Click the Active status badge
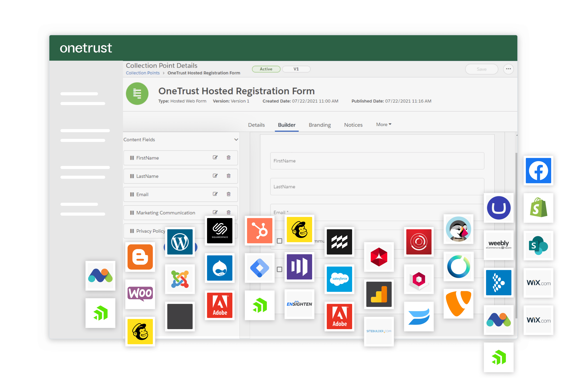The width and height of the screenshot is (585, 392). point(266,69)
